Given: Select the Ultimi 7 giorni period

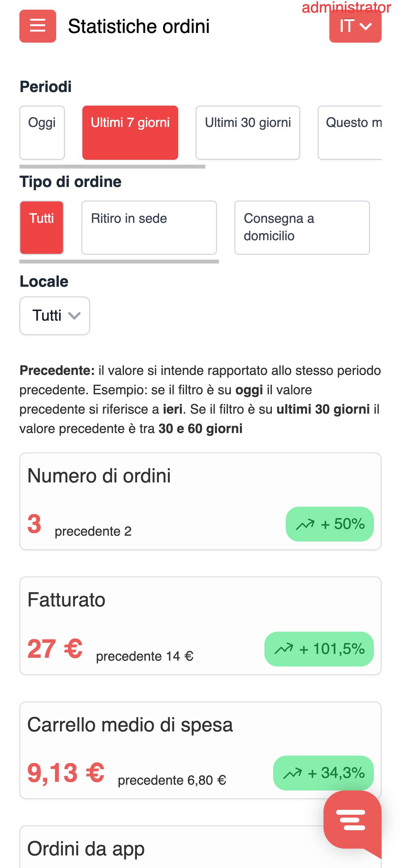Looking at the screenshot, I should pyautogui.click(x=130, y=132).
